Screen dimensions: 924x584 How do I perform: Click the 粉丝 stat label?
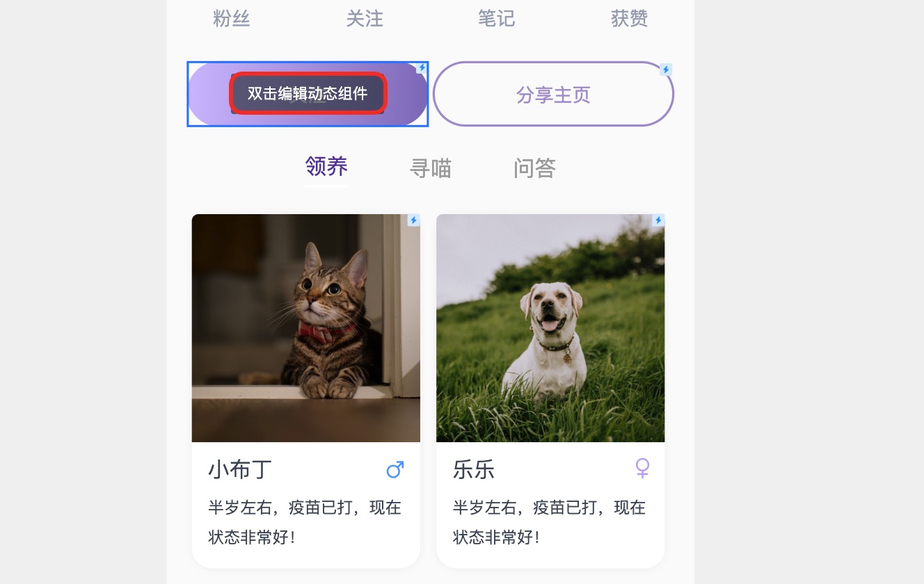coord(232,18)
